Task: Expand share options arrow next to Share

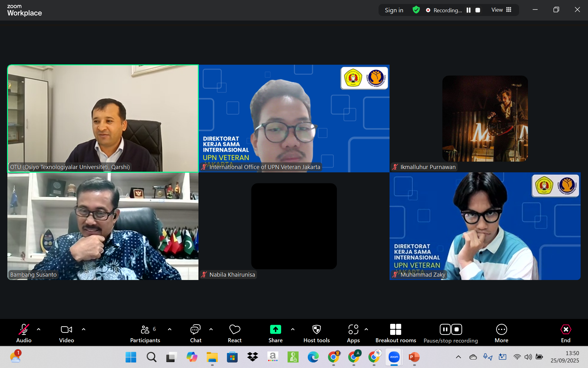Action: pos(293,329)
